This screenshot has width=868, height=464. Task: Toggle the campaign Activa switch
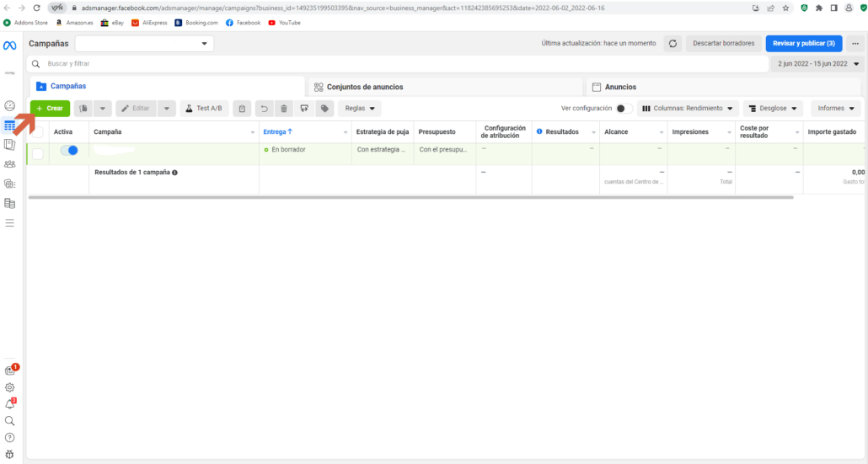pos(69,150)
